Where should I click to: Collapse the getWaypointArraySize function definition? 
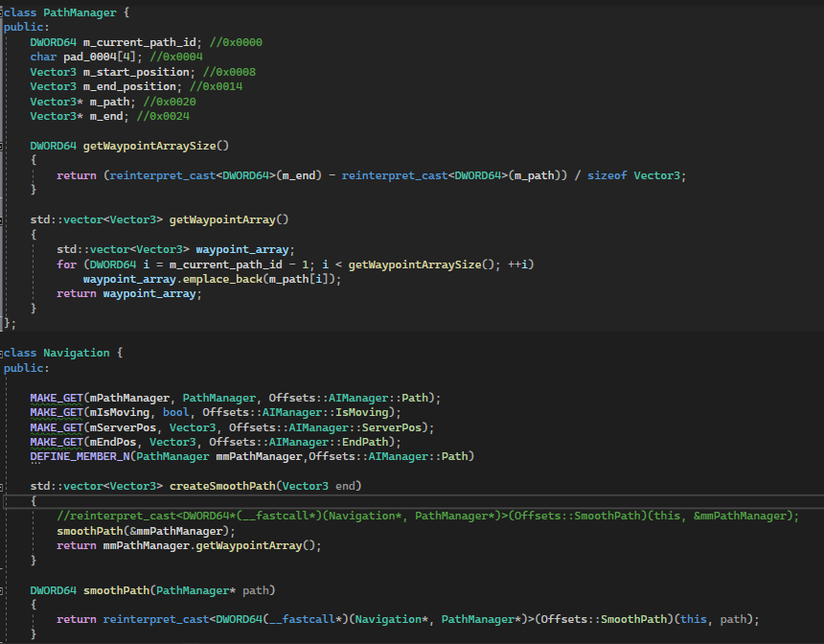click(3, 146)
